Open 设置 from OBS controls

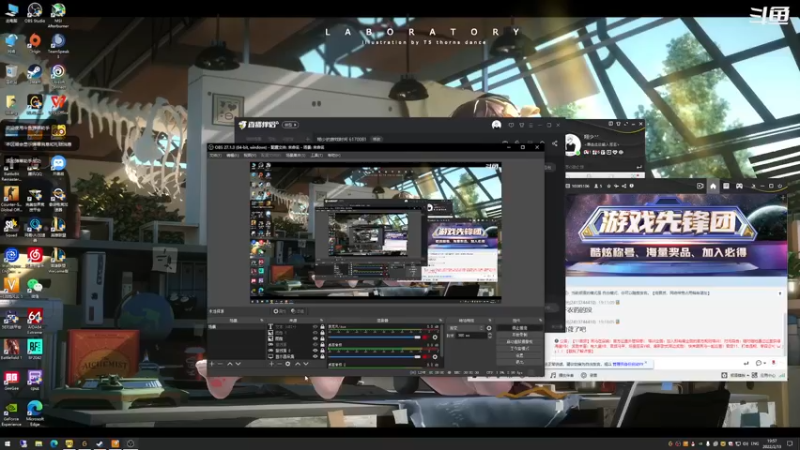click(520, 356)
